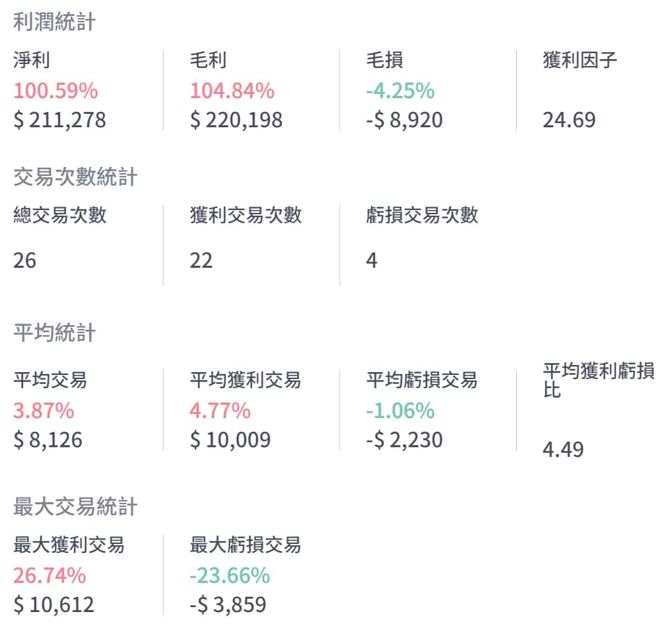Click the net profit amount $ 211,278
672x626 pixels.
60,120
